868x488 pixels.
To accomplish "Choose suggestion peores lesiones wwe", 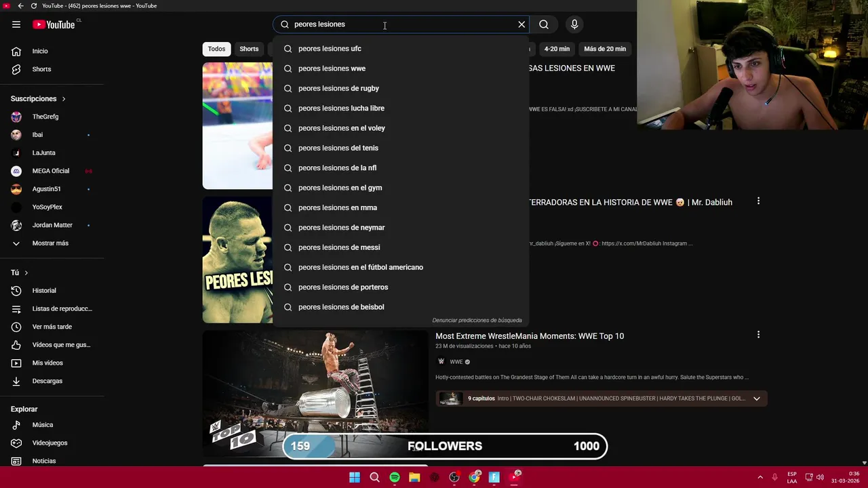I will [x=401, y=68].
